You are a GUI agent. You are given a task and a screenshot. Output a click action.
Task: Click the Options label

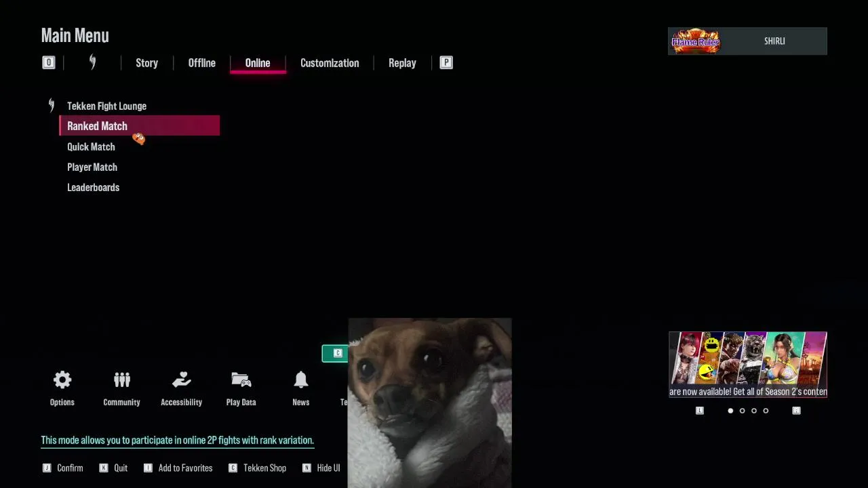pyautogui.click(x=62, y=402)
